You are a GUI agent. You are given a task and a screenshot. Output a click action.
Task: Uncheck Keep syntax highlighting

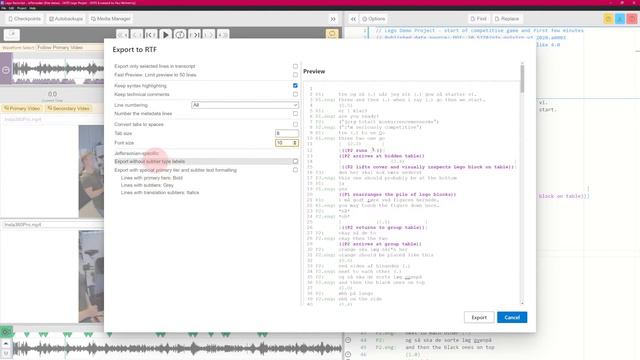[295, 86]
